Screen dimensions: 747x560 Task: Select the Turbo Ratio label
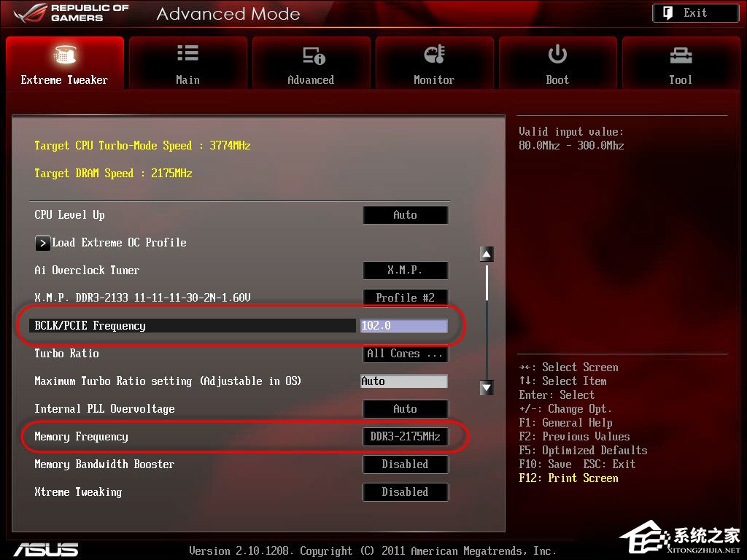click(66, 354)
